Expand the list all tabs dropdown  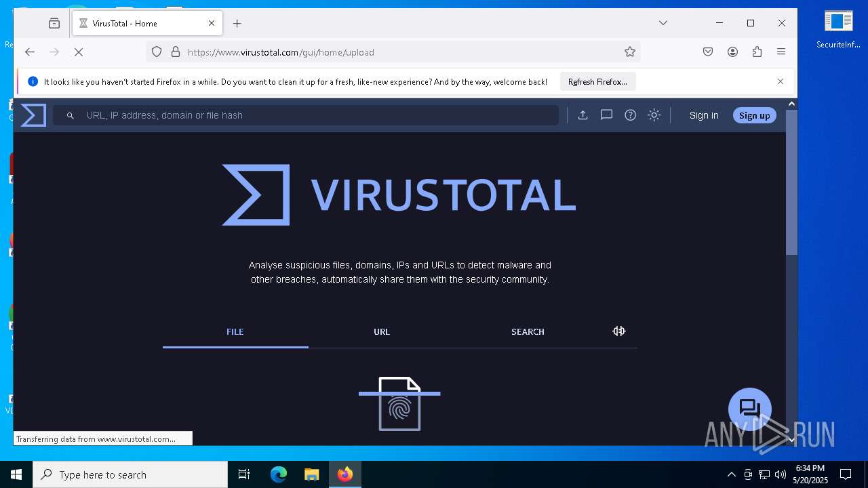click(663, 23)
